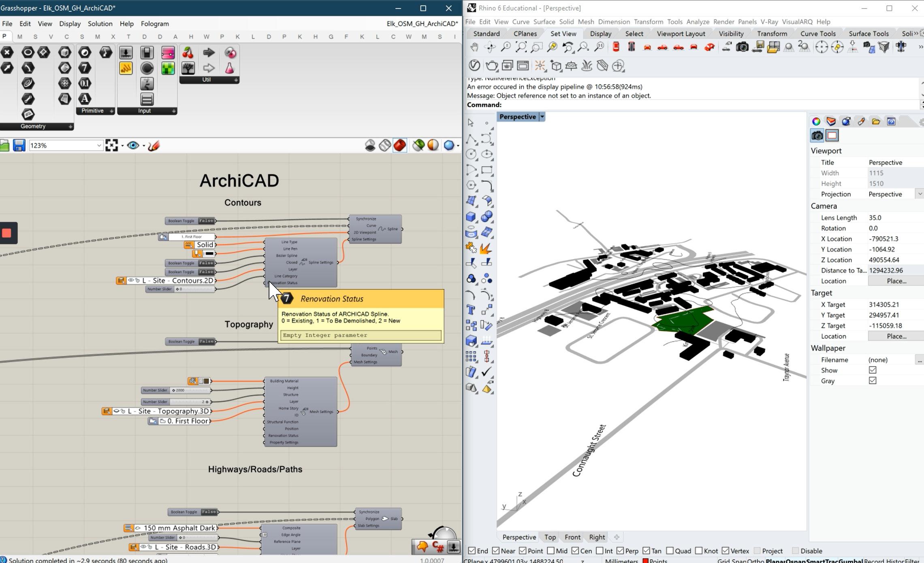Open the Solution menu in Grasshopper

(x=100, y=24)
